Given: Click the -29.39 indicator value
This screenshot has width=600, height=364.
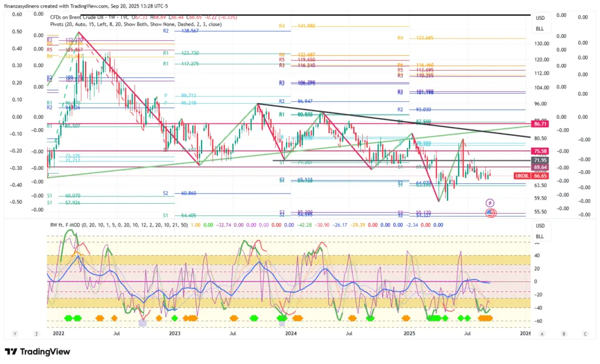Looking at the screenshot, I should 358,225.
